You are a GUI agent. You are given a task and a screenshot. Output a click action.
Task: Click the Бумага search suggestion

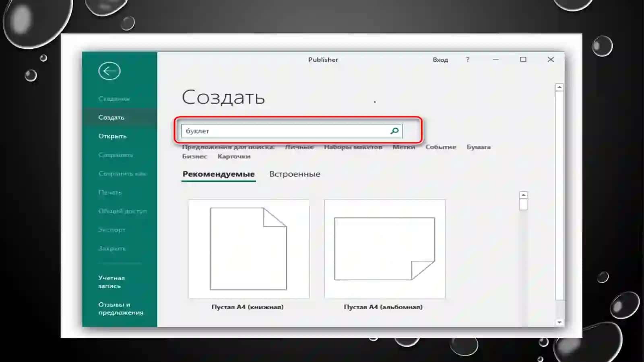479,147
